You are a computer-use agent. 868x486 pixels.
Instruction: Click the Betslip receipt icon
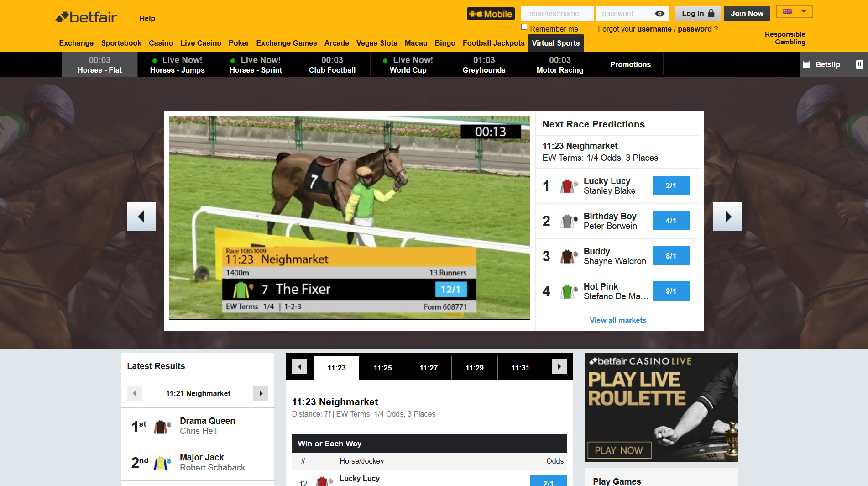(806, 65)
